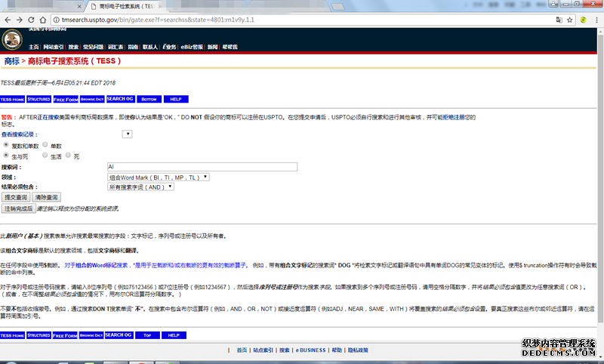Open the 查看搜索记录 dropdown
Screen dimensions: 604x364
click(x=127, y=134)
